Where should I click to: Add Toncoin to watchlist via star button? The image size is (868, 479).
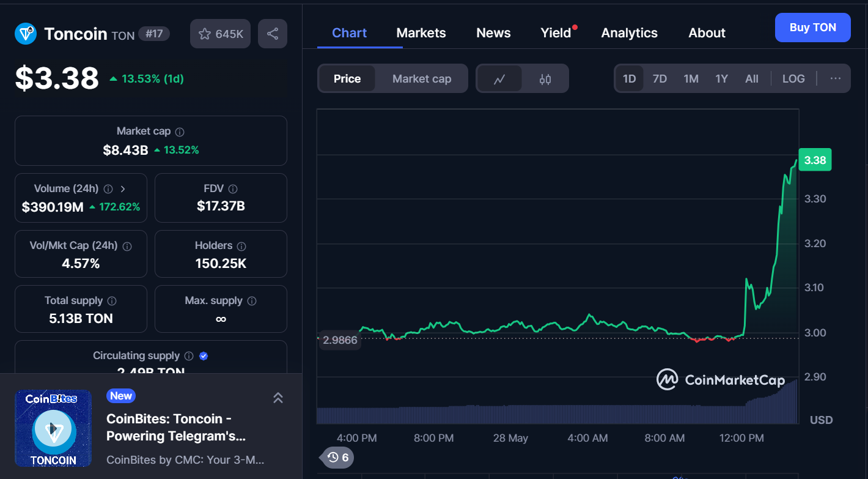pyautogui.click(x=220, y=34)
